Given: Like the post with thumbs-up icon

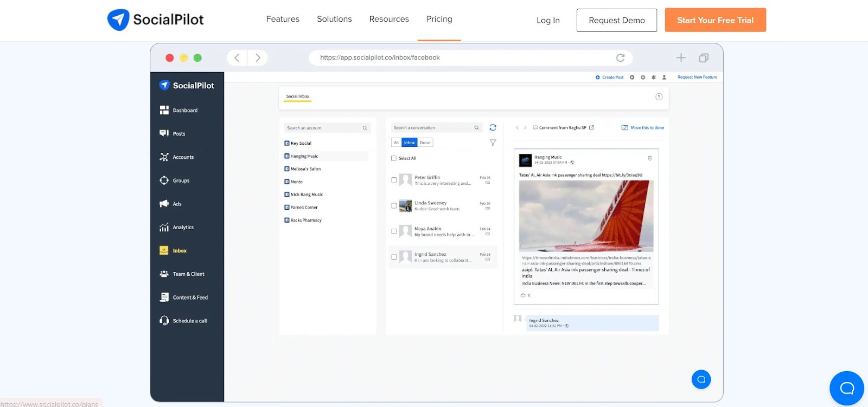Looking at the screenshot, I should [523, 295].
